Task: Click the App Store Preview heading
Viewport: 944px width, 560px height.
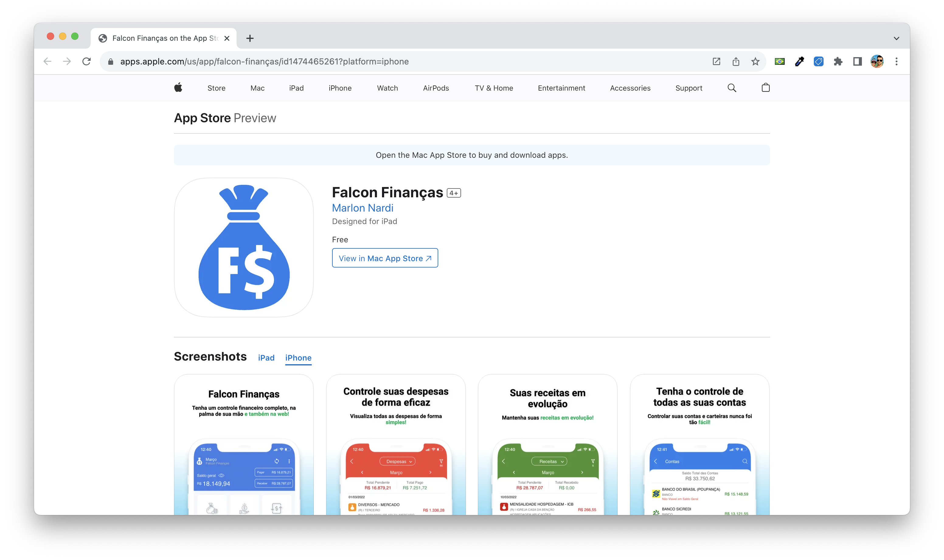Action: 225,118
